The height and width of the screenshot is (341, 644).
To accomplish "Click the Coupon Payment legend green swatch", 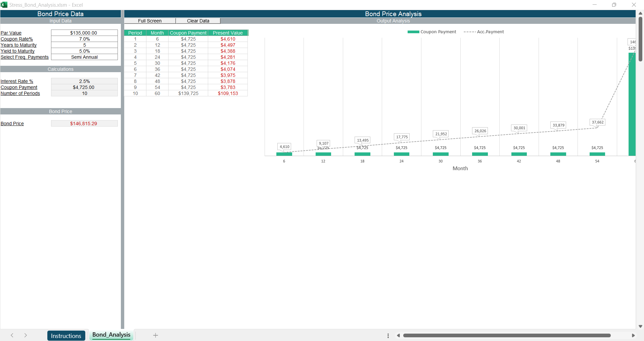I will pos(413,32).
